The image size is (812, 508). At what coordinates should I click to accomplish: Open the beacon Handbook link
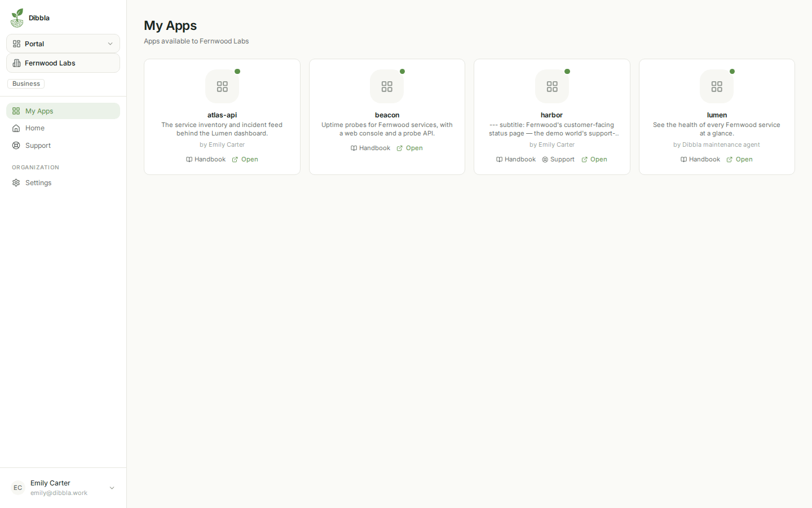[370, 148]
